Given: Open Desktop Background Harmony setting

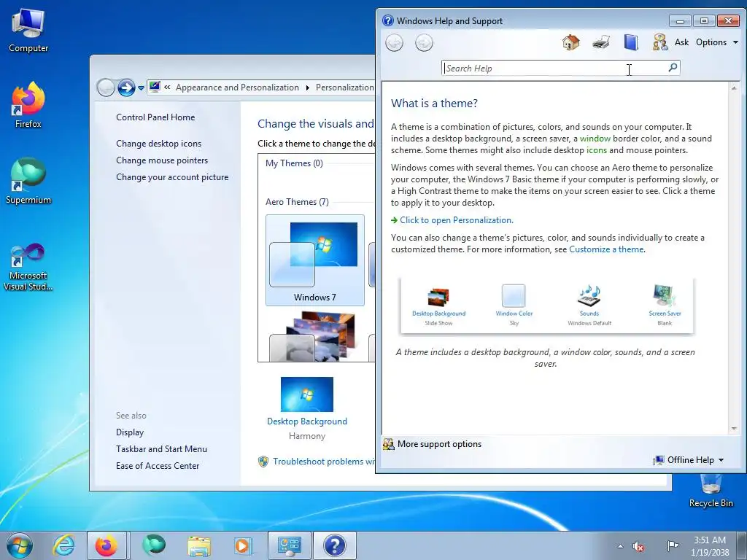Looking at the screenshot, I should coord(307,408).
